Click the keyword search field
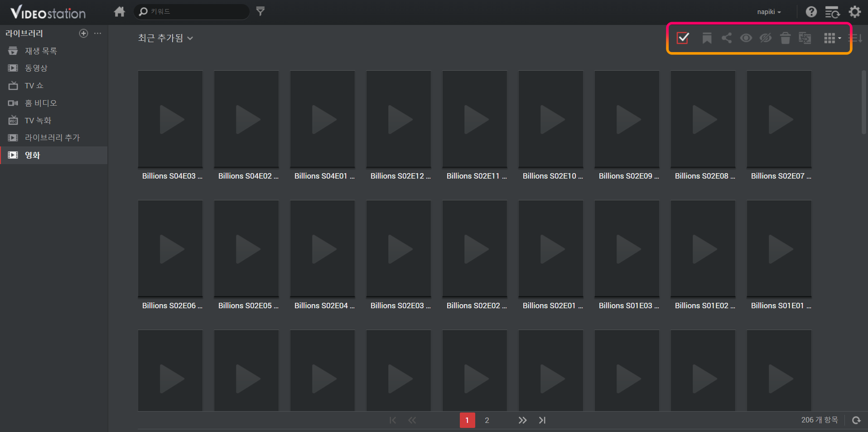The image size is (868, 432). point(192,11)
